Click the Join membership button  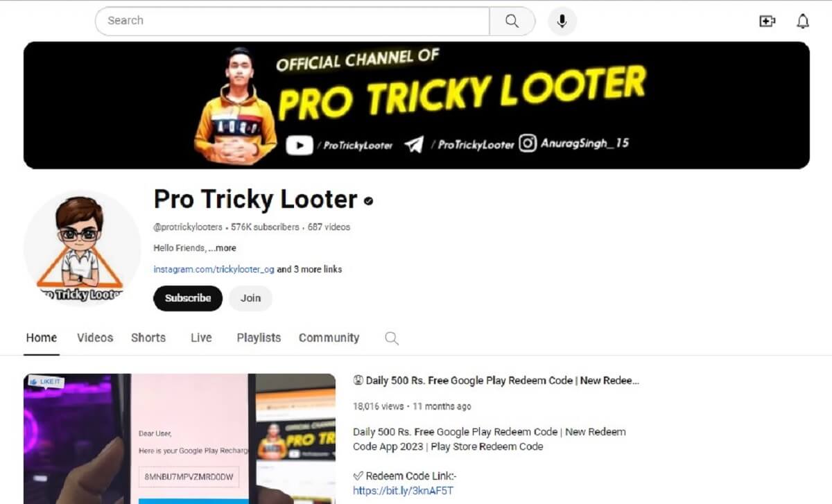point(250,298)
